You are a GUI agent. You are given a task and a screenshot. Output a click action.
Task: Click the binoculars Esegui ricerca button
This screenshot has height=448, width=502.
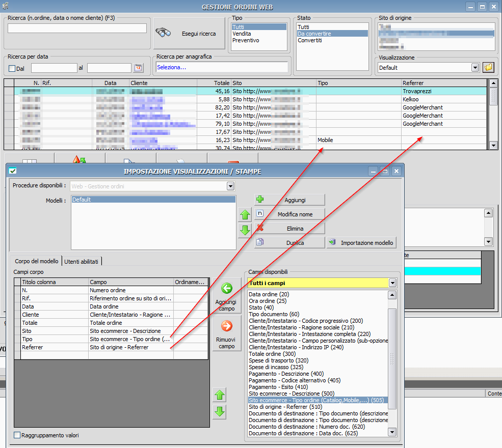coord(189,34)
